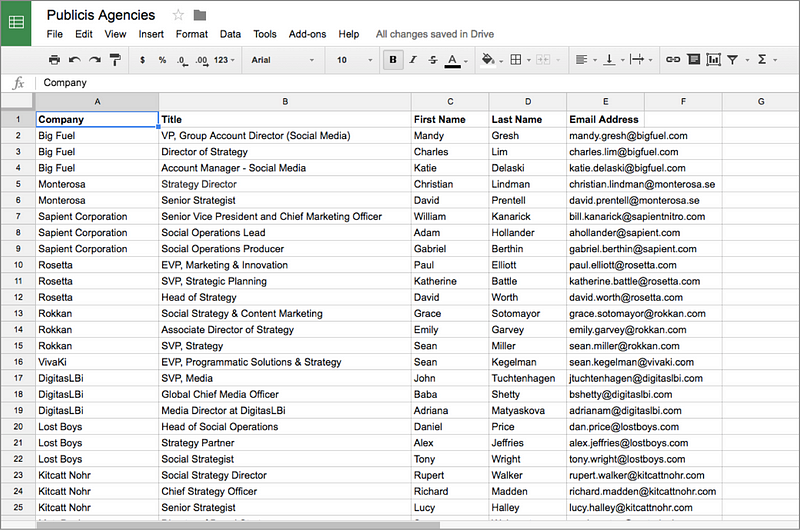Toggle Strikethrough formatting button
The width and height of the screenshot is (800, 530).
point(433,60)
